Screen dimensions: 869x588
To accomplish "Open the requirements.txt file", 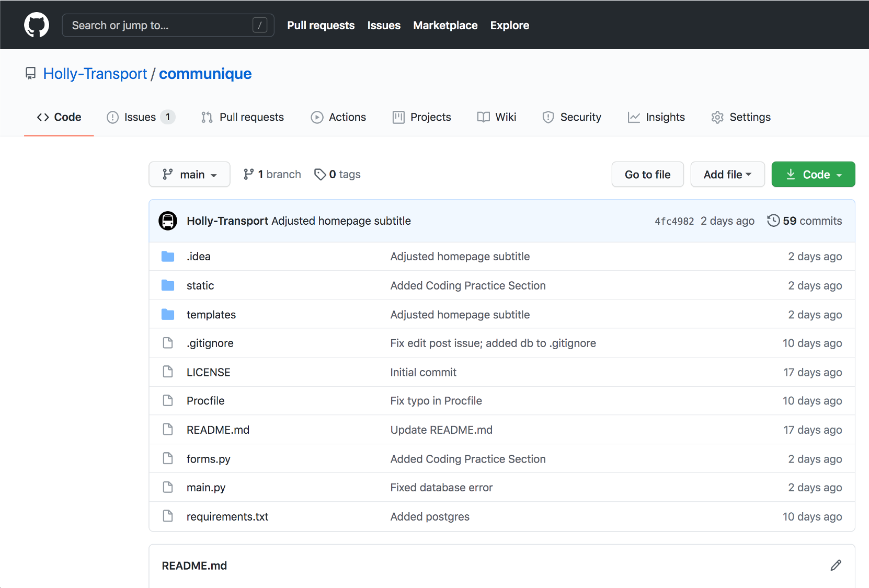I will pyautogui.click(x=227, y=516).
